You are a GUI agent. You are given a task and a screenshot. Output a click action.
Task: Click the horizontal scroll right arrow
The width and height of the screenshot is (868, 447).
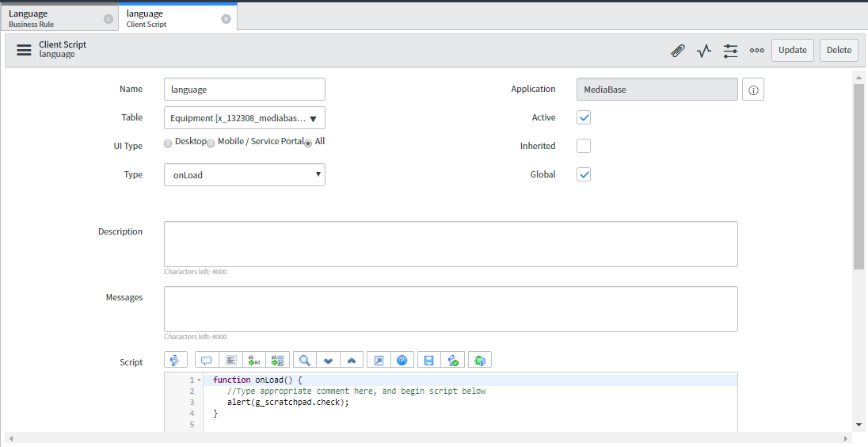click(x=845, y=439)
